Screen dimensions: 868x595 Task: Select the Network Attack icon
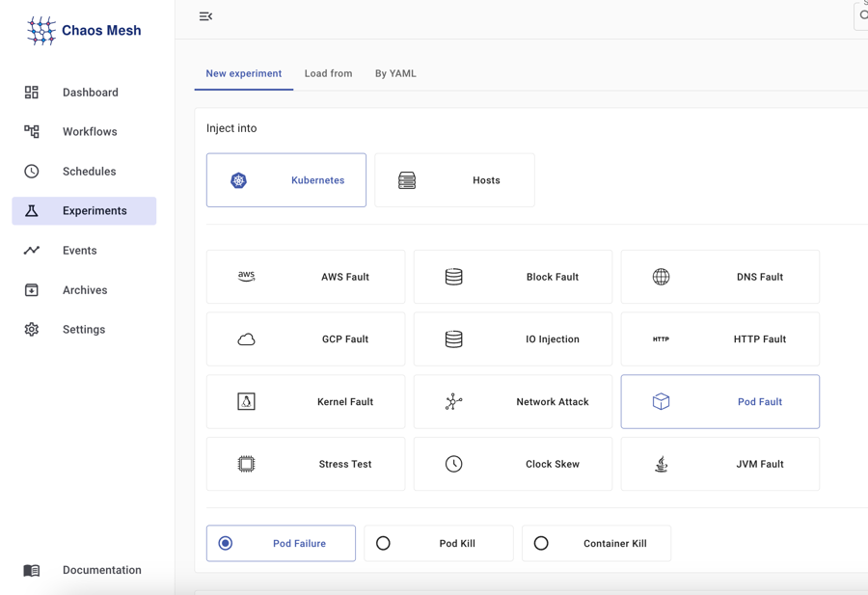(x=453, y=402)
